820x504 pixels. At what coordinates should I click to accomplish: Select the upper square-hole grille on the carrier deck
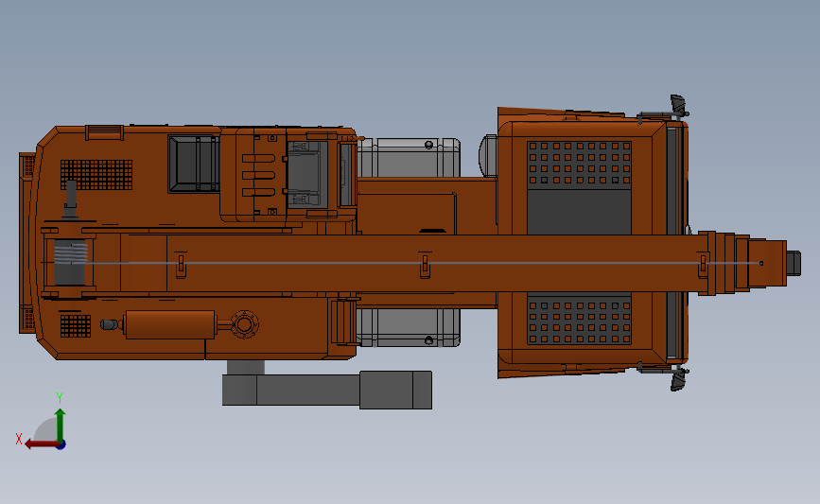coord(580,165)
